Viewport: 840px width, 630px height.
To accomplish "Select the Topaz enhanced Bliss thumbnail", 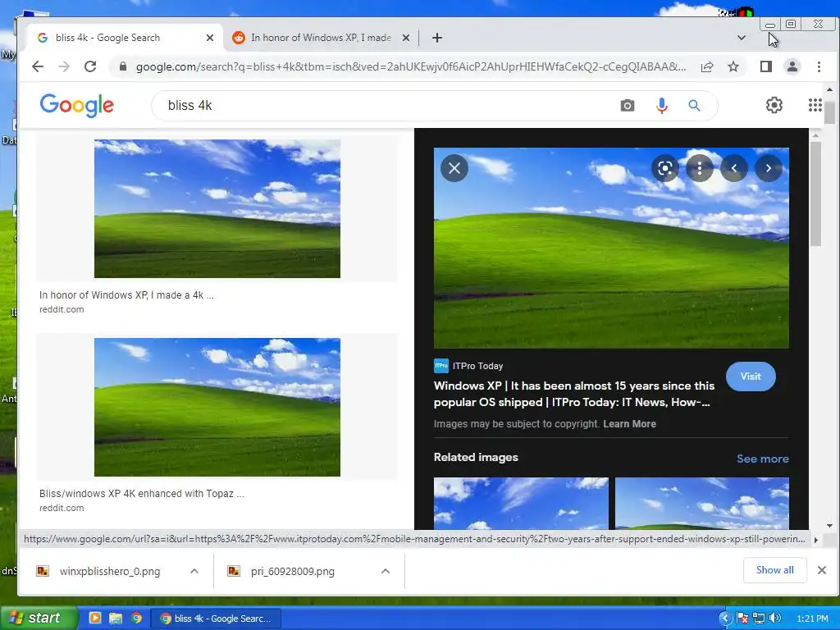I will (x=217, y=407).
